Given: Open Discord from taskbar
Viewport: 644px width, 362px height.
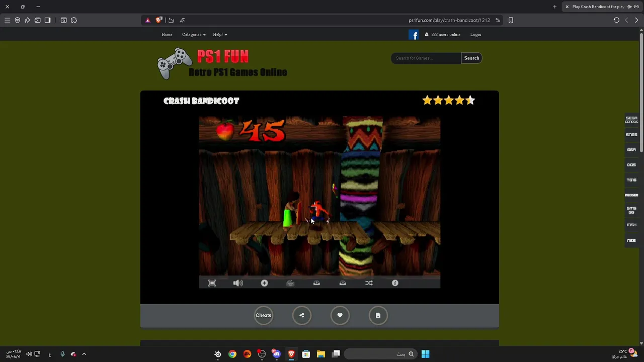Looking at the screenshot, I should pos(276,354).
